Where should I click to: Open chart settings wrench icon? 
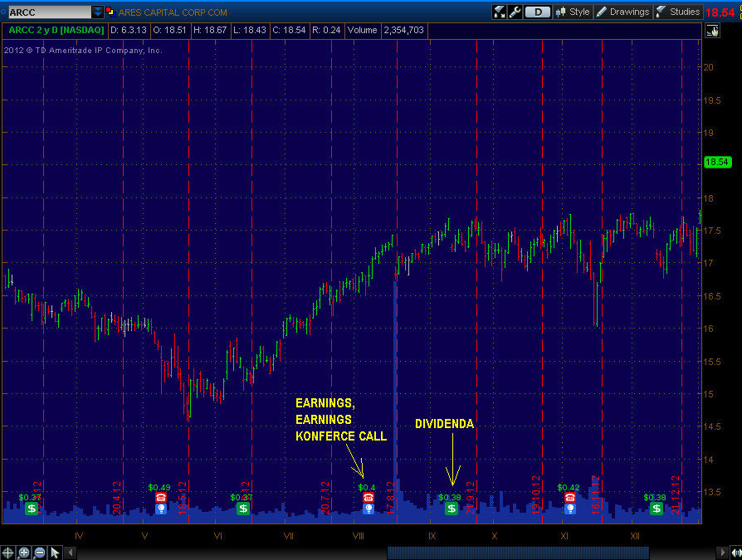pyautogui.click(x=515, y=12)
